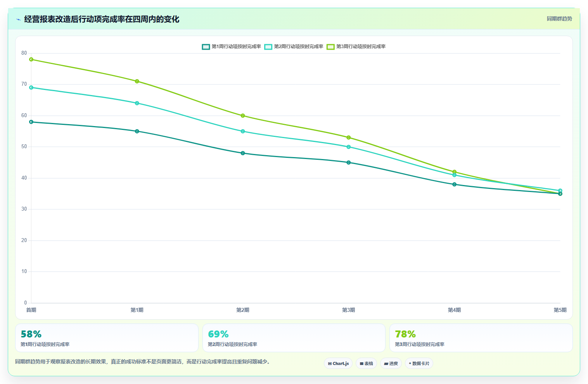Screen dimensions: 588x384
Task: Click the 数据卡片 tag chip
Action: point(419,363)
